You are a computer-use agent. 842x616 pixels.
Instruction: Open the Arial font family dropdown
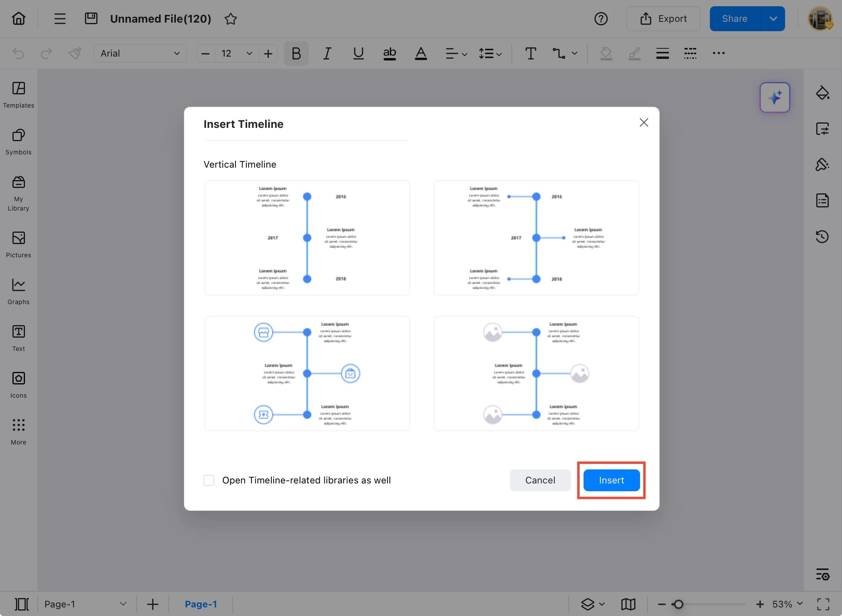[x=140, y=53]
